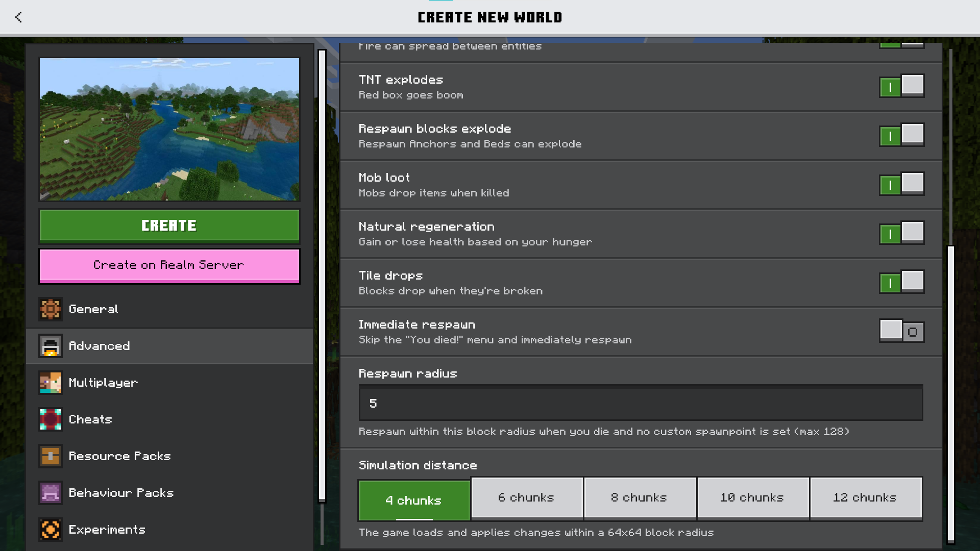Click the Experiments icon

point(51,530)
